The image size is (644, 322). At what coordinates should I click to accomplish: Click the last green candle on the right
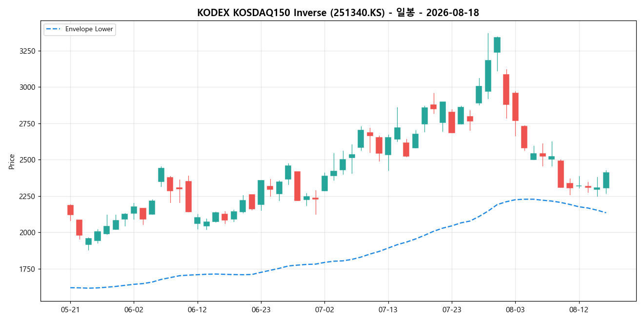pyautogui.click(x=606, y=180)
